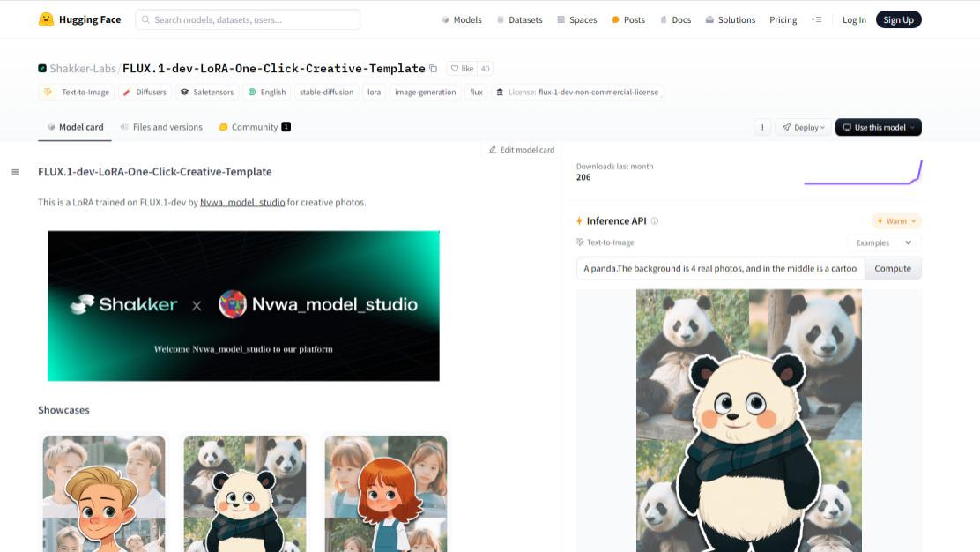
Task: Open table of contents hamburger icon
Action: [x=15, y=172]
